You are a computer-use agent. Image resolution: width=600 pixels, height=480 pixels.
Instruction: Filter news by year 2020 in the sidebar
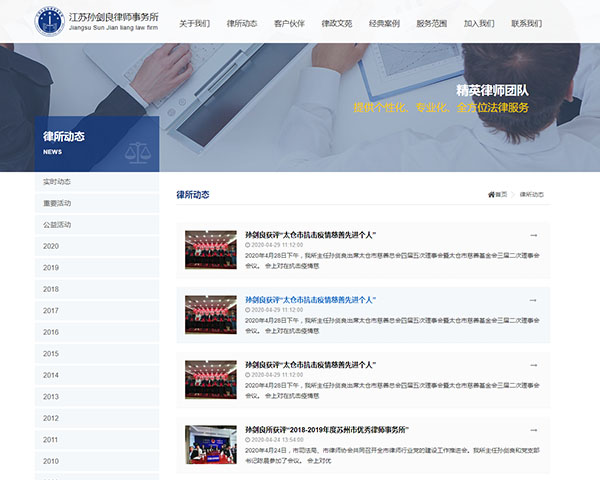(51, 246)
